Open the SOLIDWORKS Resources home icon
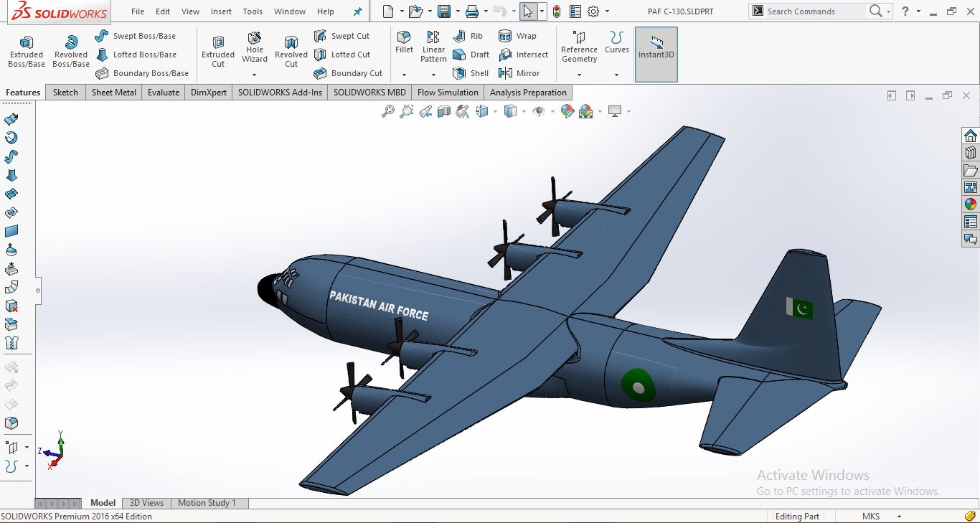The height and width of the screenshot is (523, 980). point(971,136)
